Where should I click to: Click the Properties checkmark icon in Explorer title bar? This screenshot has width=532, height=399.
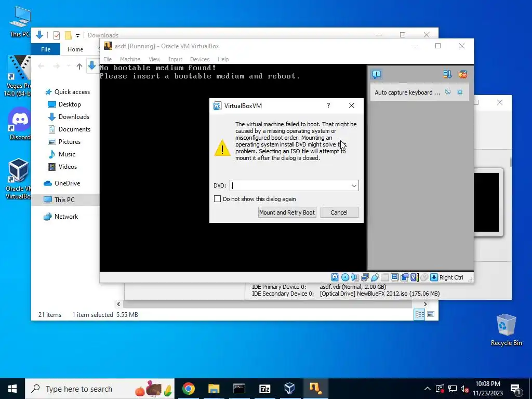point(57,35)
